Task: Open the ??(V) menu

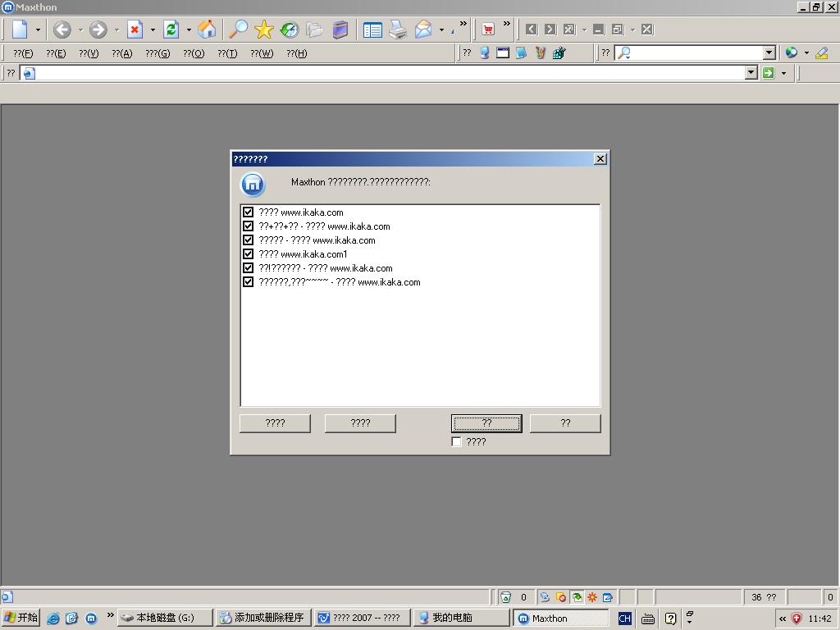Action: (x=89, y=53)
